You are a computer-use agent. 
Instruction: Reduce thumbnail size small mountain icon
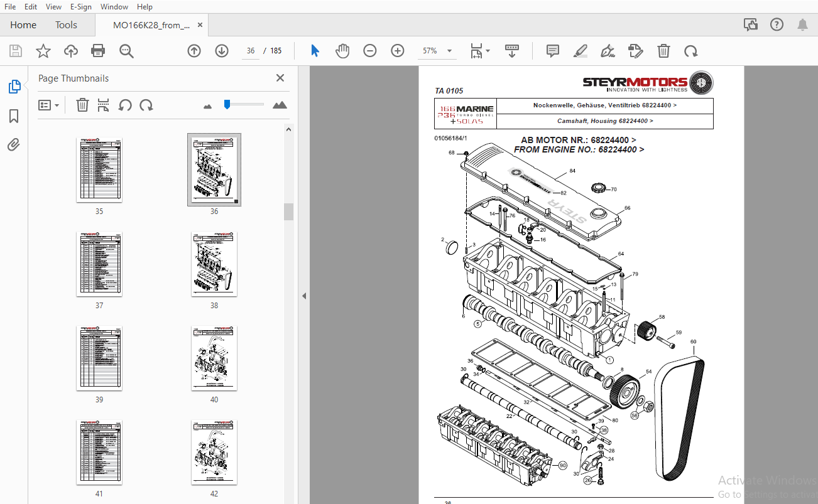[x=208, y=106]
